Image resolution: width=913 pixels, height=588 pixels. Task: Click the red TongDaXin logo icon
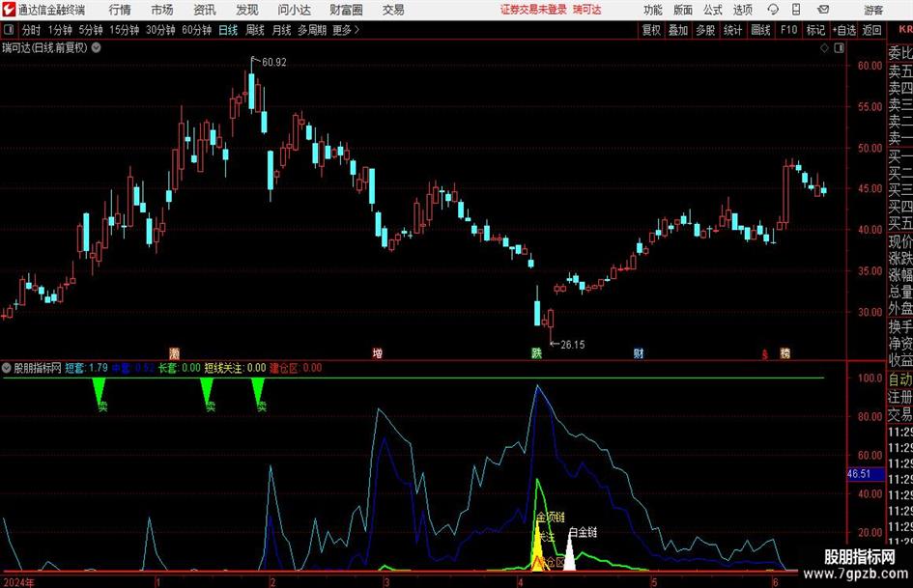pos(9,10)
